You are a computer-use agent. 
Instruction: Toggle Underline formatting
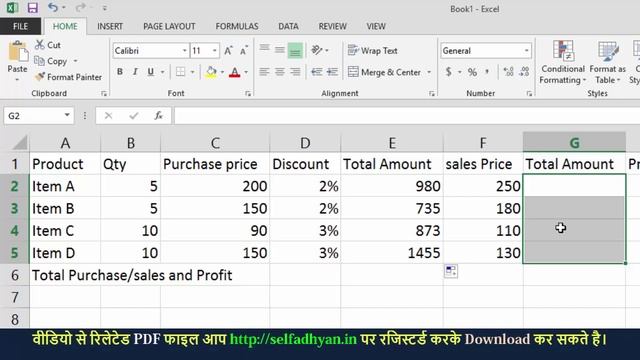pos(151,72)
